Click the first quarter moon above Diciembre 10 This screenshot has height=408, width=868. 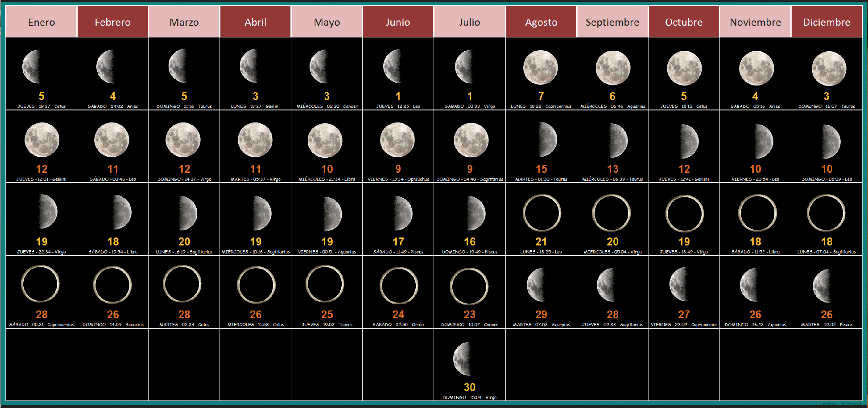(x=831, y=142)
